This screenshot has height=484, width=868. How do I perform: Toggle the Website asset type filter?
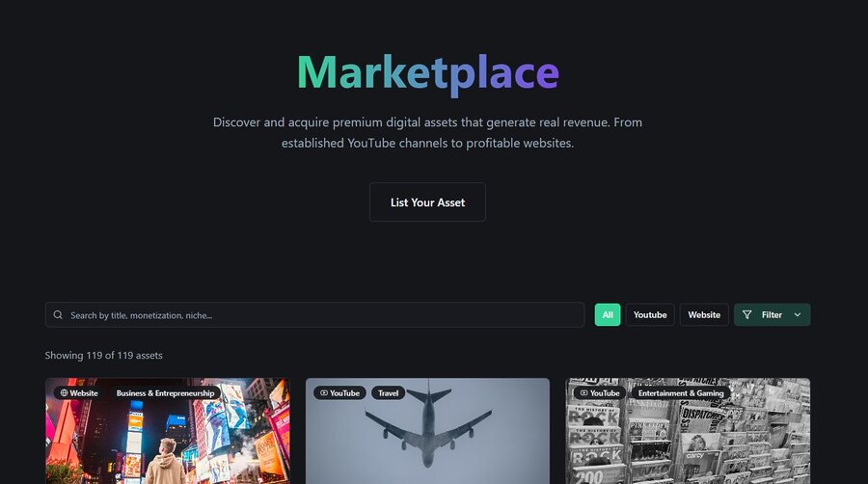pyautogui.click(x=704, y=315)
